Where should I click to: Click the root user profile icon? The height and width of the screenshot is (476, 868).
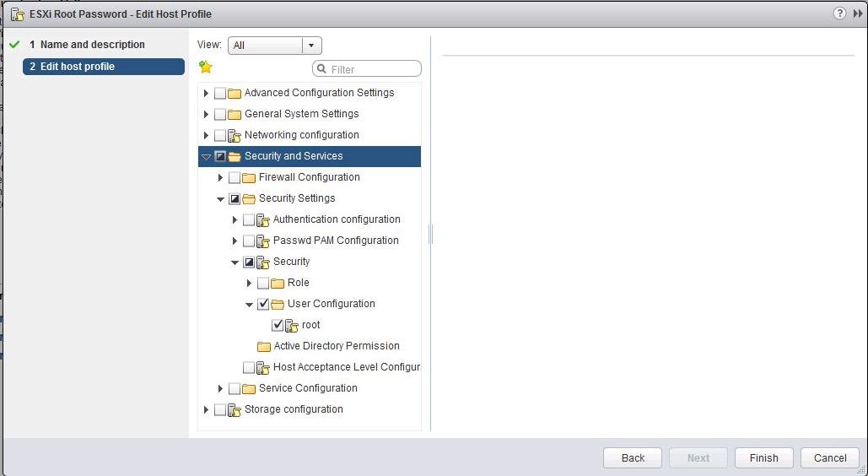coord(292,325)
